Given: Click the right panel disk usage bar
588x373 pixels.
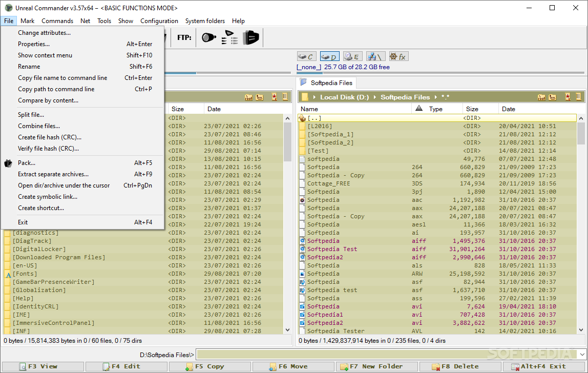Looking at the screenshot, I should pyautogui.click(x=440, y=73).
